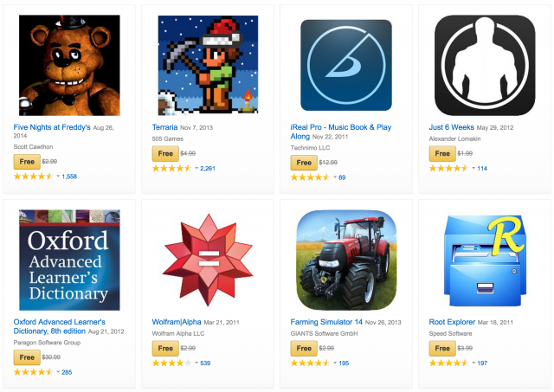Select the Wolfram|Alpha red star icon
Screen dimensions: 554x392
pos(208,260)
